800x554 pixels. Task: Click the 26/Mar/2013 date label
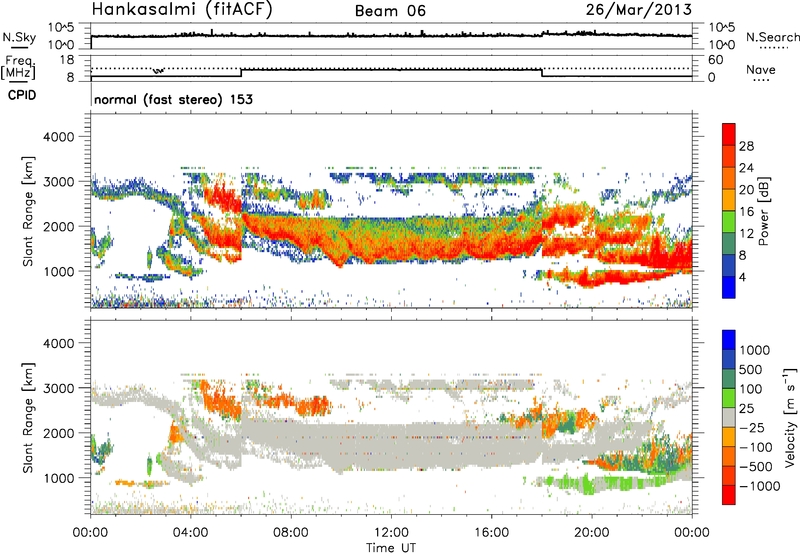[639, 10]
